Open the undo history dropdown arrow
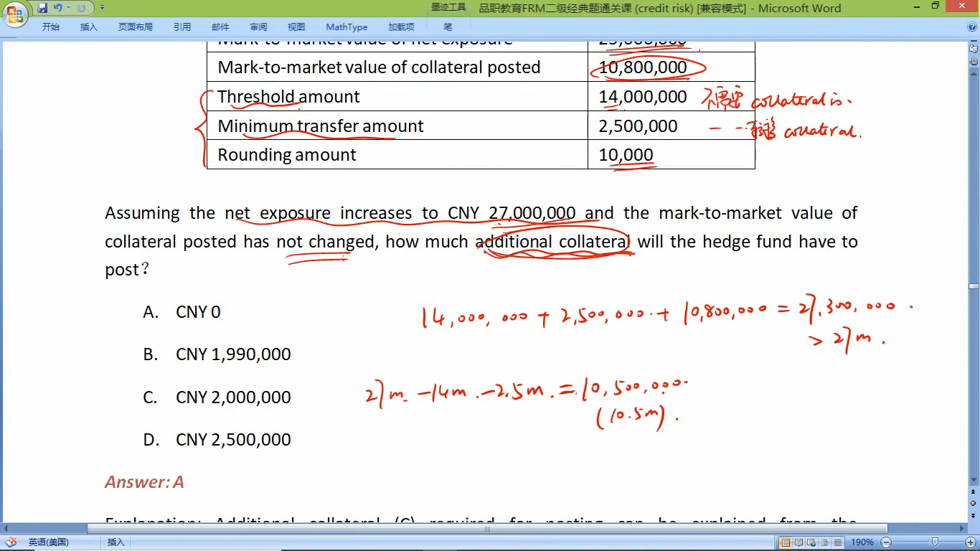980x551 pixels. pos(67,8)
